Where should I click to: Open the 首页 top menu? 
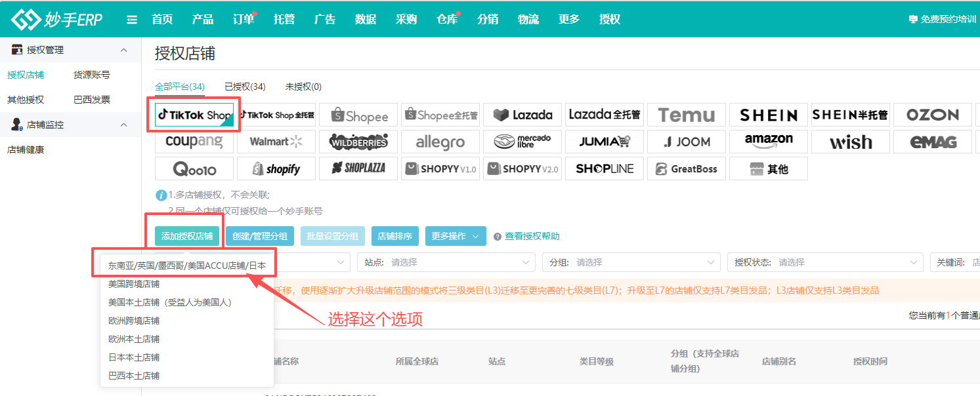coord(162,19)
